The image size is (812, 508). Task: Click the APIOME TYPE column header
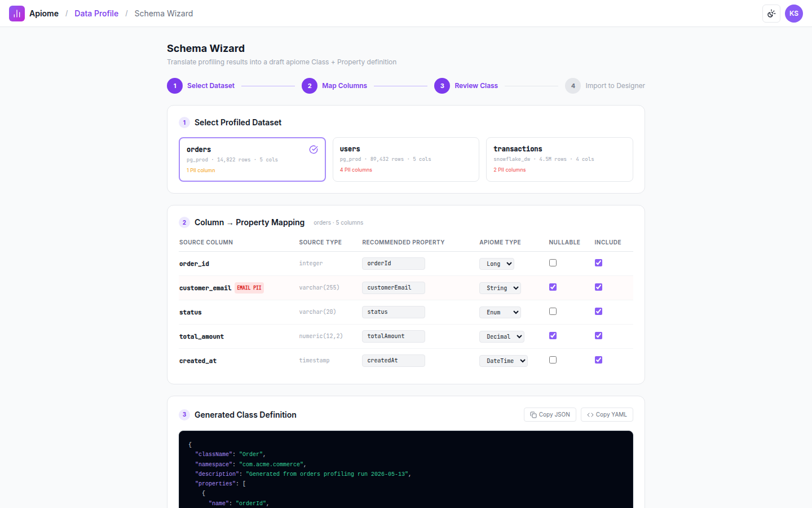pos(500,243)
